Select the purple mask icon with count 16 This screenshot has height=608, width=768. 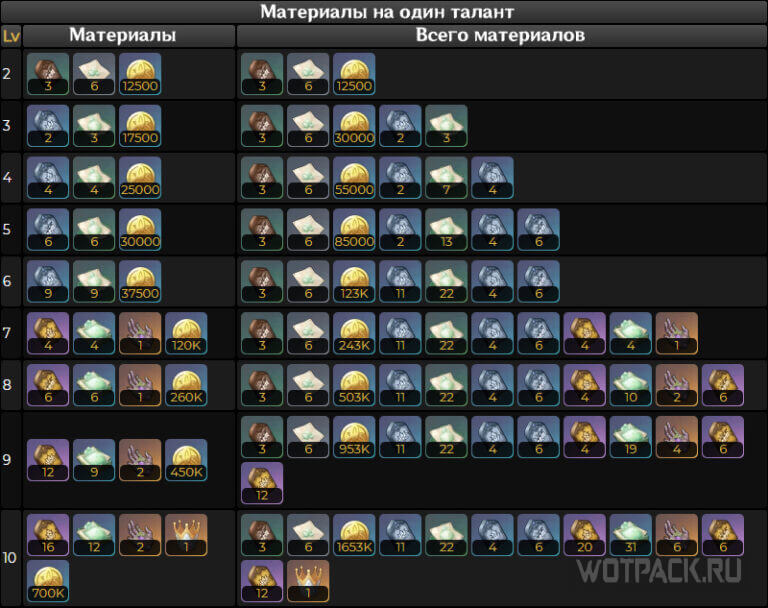pos(47,535)
